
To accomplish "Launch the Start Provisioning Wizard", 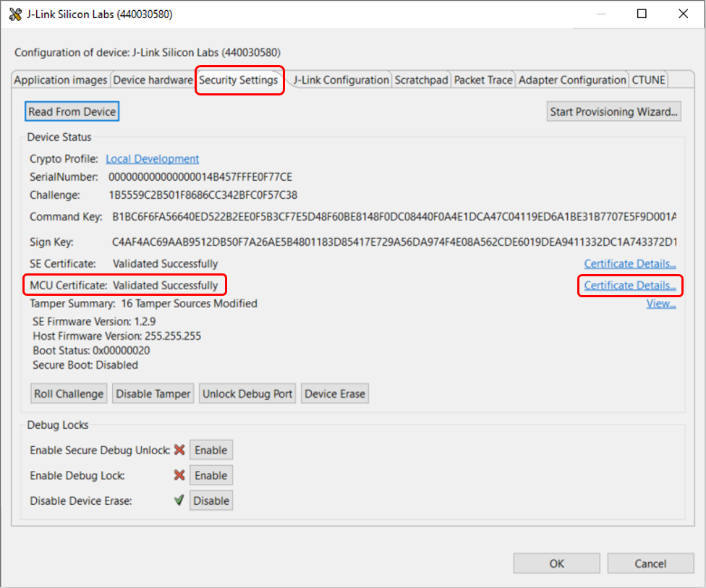I will (x=613, y=111).
